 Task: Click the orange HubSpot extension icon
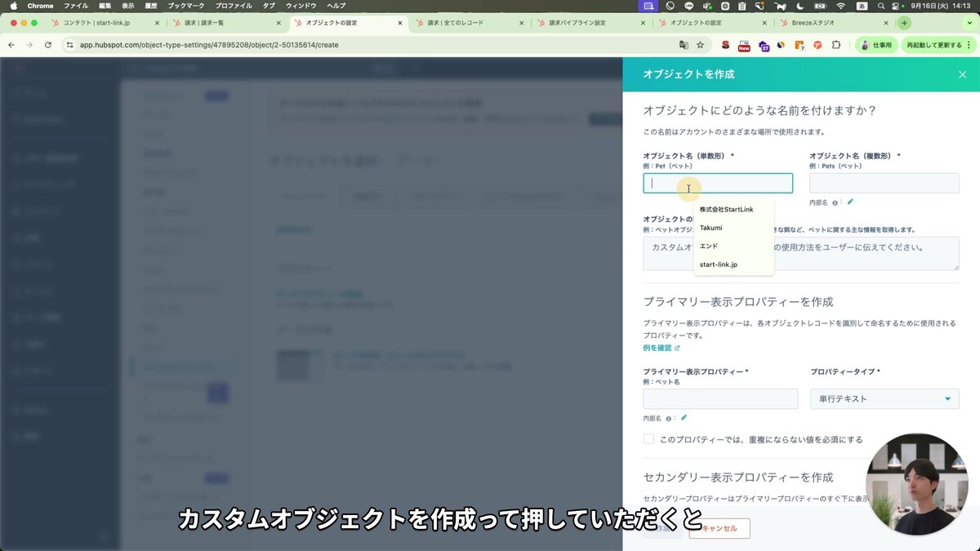point(799,46)
